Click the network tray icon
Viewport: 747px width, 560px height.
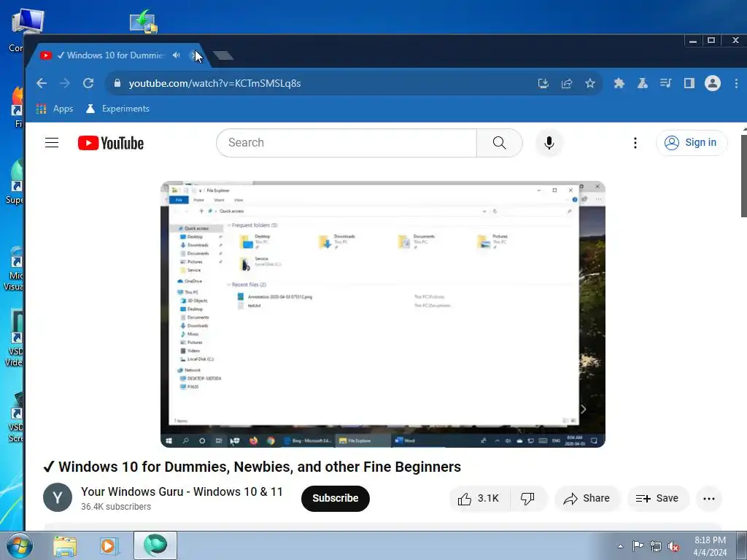click(656, 547)
